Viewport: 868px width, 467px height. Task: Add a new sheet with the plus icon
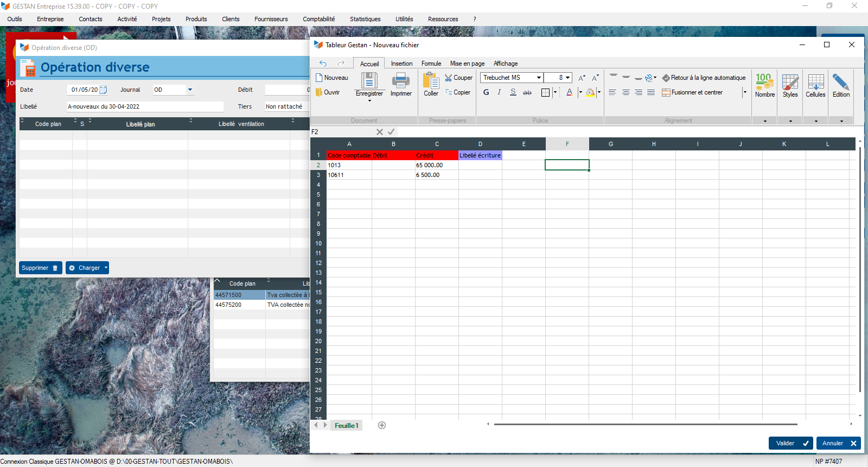coord(382,425)
